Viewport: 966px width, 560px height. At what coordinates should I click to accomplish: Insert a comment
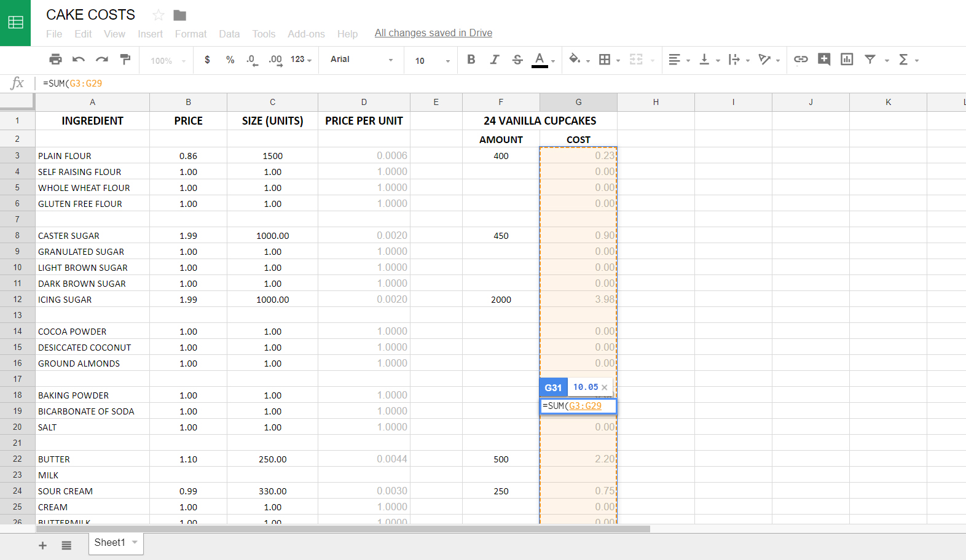tap(824, 60)
